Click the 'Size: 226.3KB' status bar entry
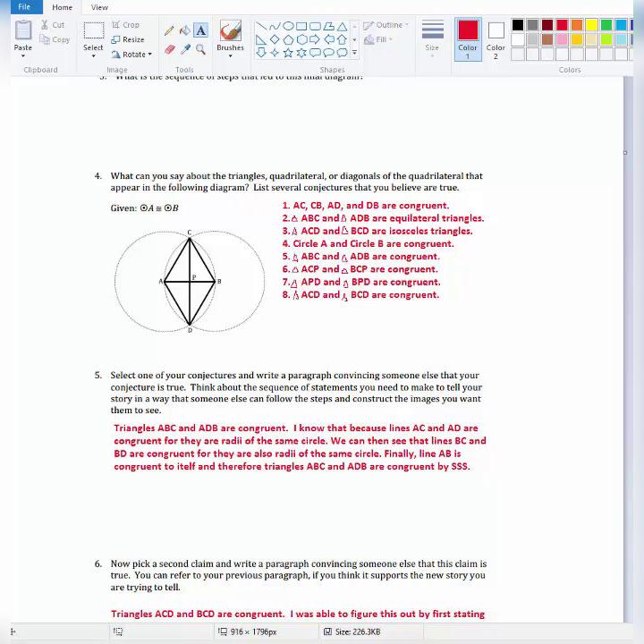This screenshot has width=644, height=644. click(352, 631)
